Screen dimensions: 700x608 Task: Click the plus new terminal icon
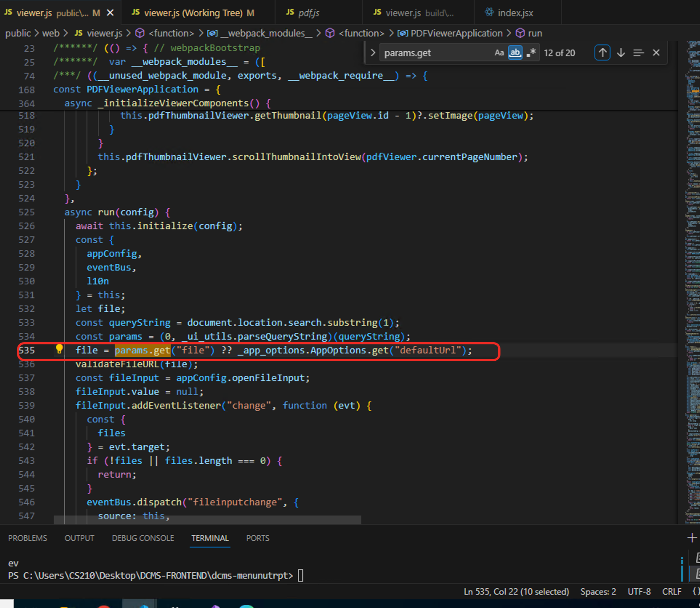click(x=692, y=538)
